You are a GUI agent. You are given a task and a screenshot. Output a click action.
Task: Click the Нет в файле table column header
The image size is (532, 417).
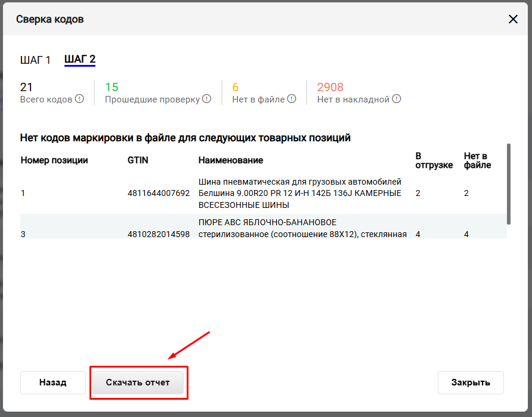click(477, 160)
